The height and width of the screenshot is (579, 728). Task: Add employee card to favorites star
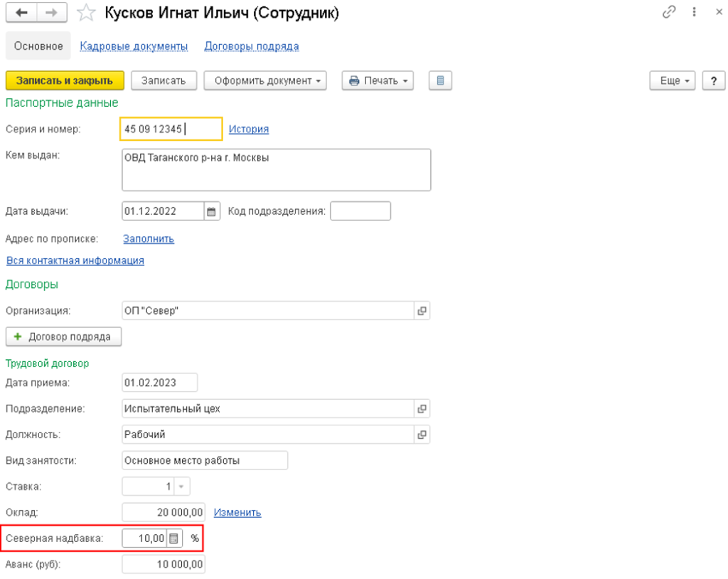click(86, 14)
